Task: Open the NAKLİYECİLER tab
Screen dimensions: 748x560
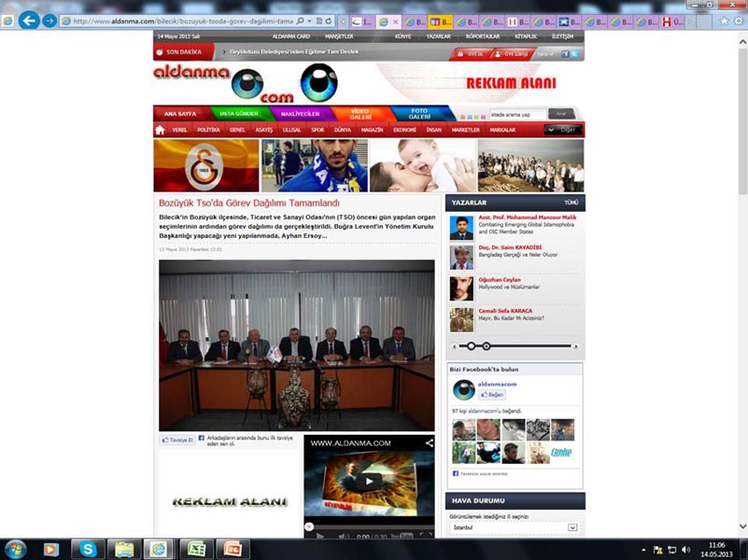Action: [x=300, y=114]
